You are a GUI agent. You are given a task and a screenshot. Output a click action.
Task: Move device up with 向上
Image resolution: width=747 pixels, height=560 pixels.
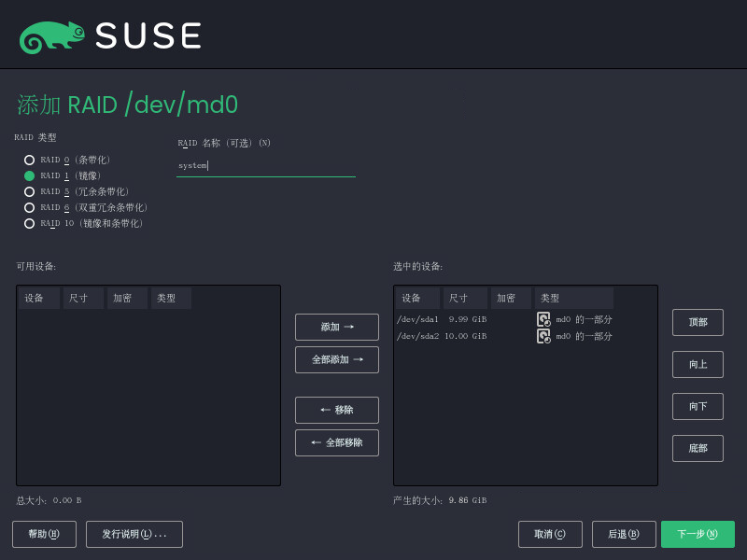698,364
